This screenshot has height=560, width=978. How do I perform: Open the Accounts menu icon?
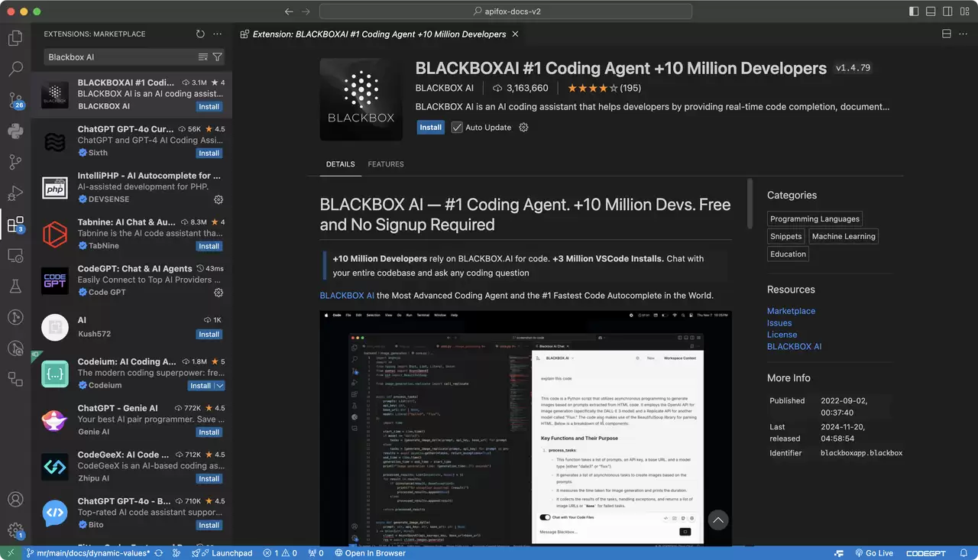pyautogui.click(x=15, y=500)
